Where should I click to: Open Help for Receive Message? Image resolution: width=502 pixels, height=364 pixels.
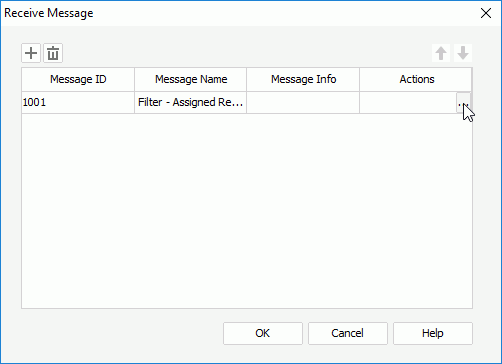click(433, 333)
